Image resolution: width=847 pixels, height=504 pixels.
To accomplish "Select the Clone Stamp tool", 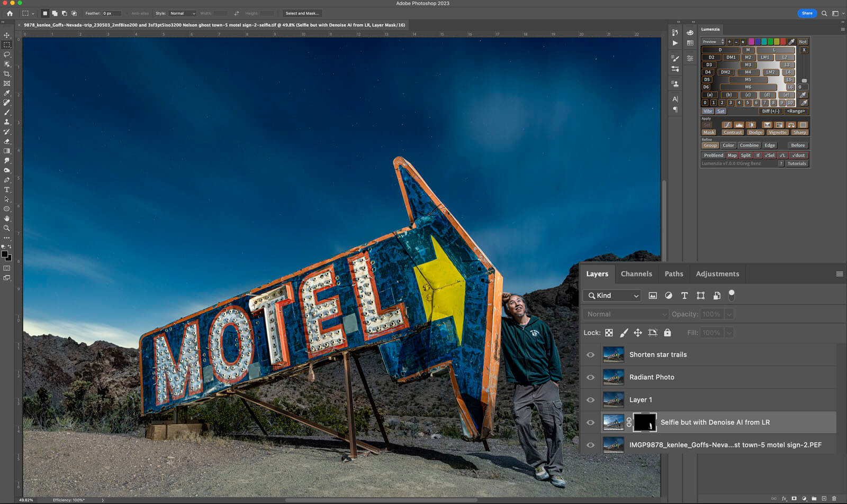I will pos(7,122).
